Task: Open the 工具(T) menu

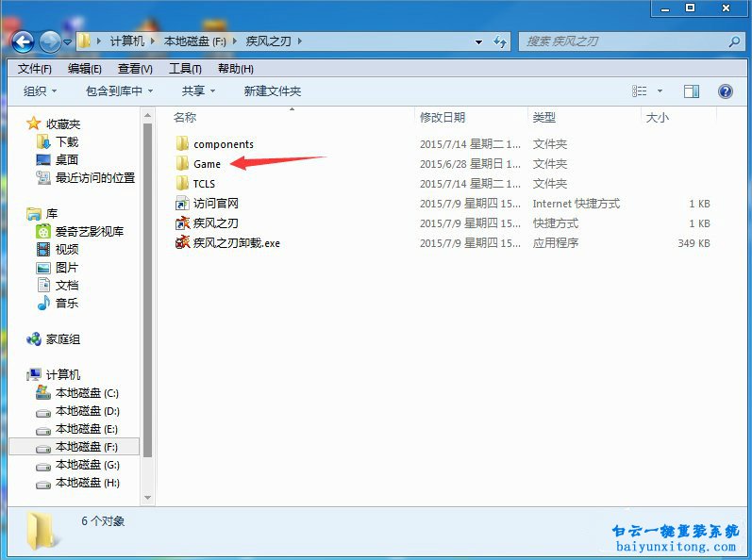Action: 185,69
